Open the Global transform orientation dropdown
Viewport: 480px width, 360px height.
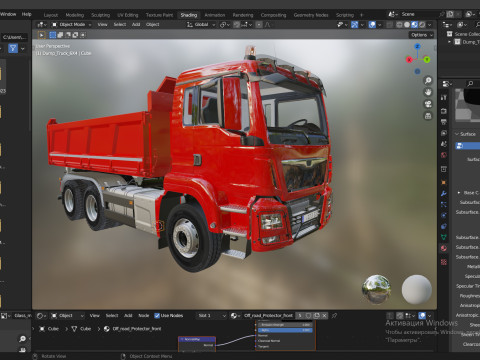click(x=201, y=25)
